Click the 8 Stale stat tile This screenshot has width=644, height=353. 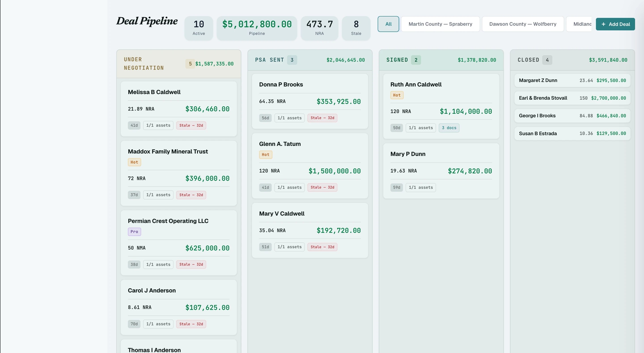(356, 28)
